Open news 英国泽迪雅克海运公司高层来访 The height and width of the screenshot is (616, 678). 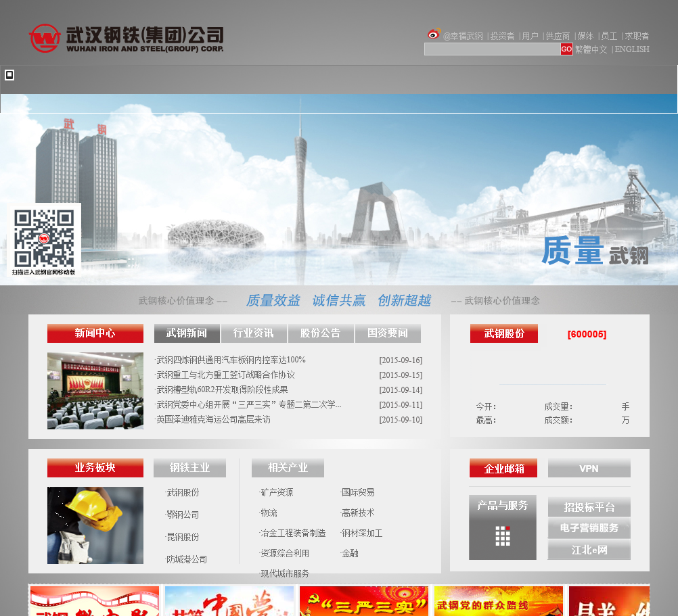click(213, 419)
